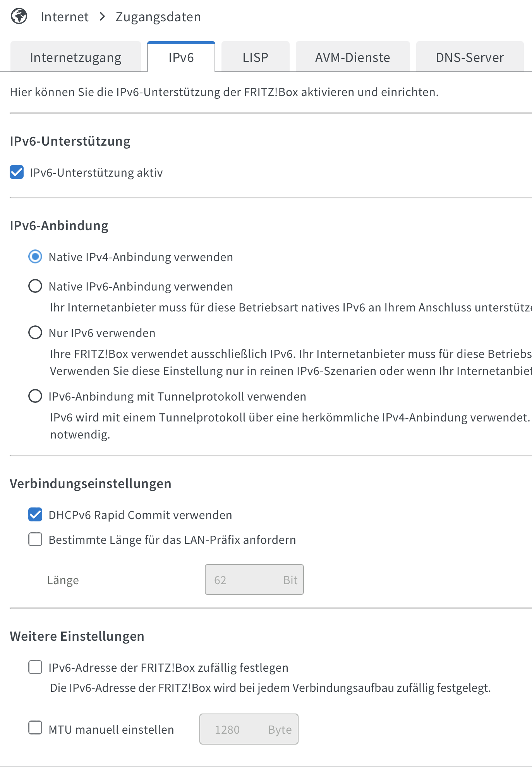
Task: Select Native IPv4-Anbindung verwenden radio button
Action: tap(35, 256)
